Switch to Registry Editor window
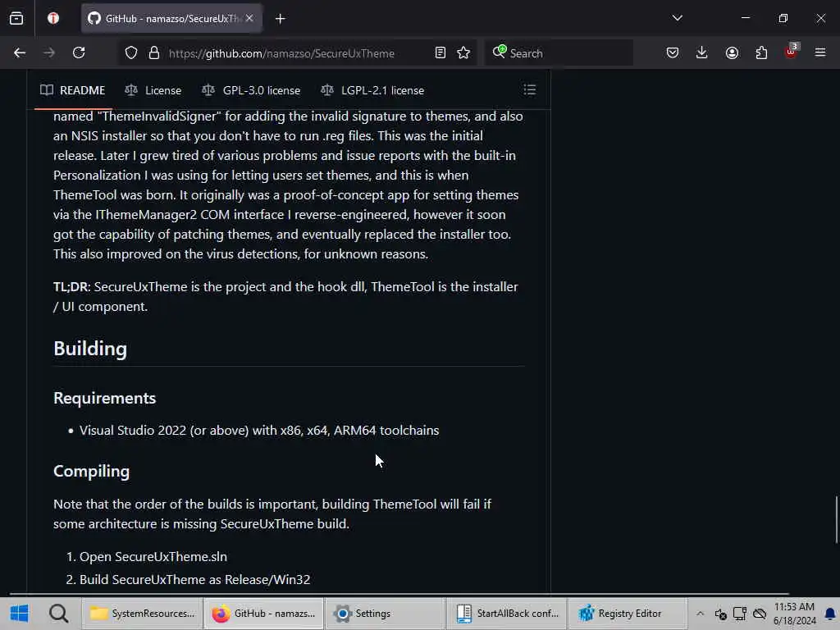 click(628, 614)
